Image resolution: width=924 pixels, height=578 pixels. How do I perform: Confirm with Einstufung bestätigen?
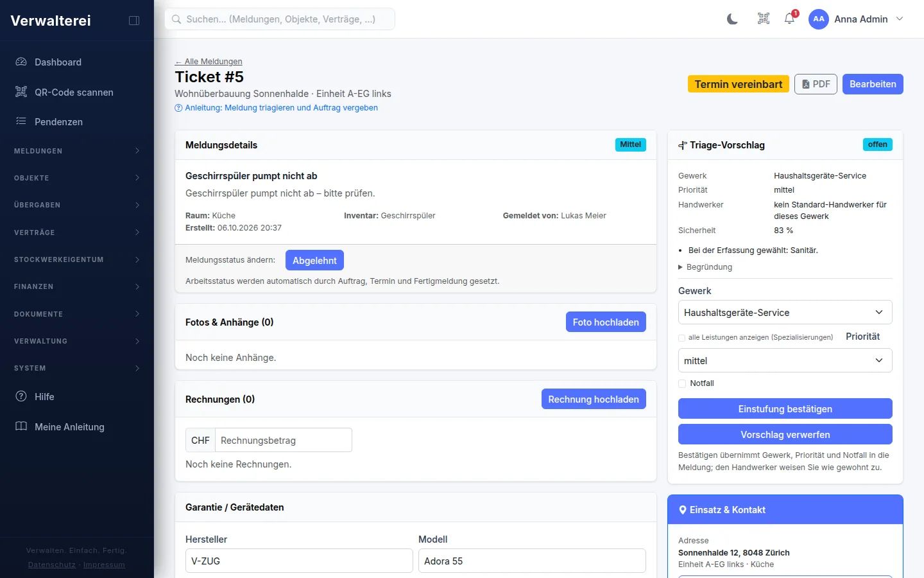(x=785, y=408)
